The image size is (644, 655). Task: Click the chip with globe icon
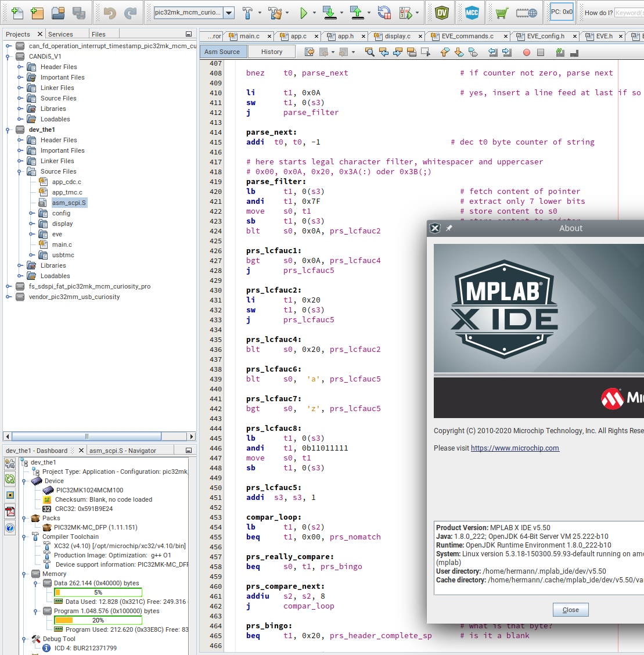(x=526, y=13)
